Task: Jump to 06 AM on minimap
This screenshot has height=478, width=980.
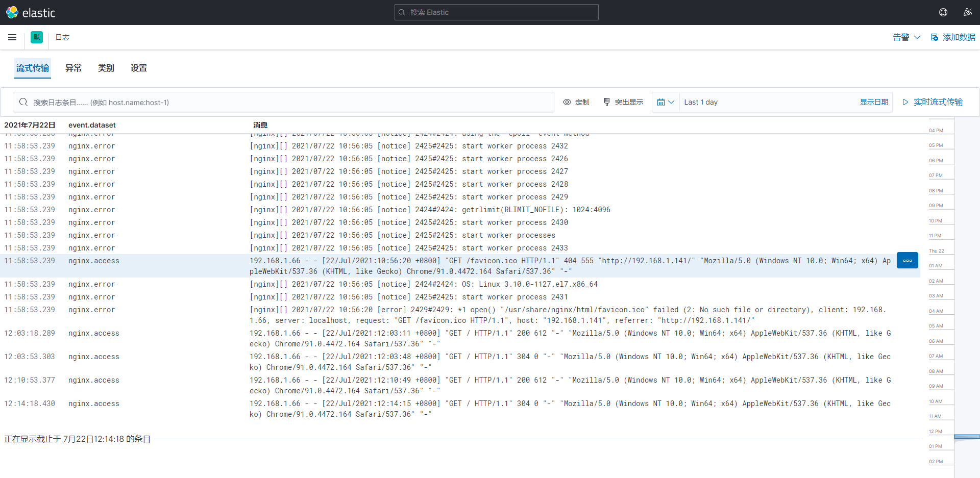Action: pyautogui.click(x=936, y=341)
